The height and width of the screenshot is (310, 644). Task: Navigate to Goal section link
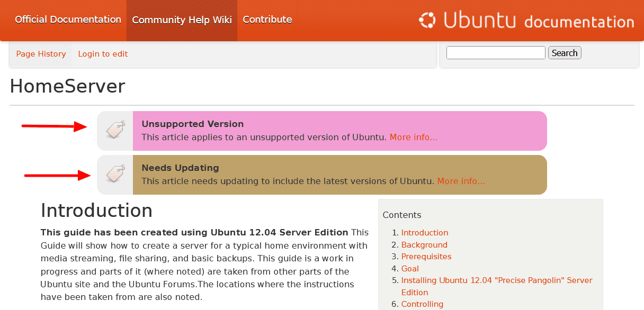click(410, 269)
